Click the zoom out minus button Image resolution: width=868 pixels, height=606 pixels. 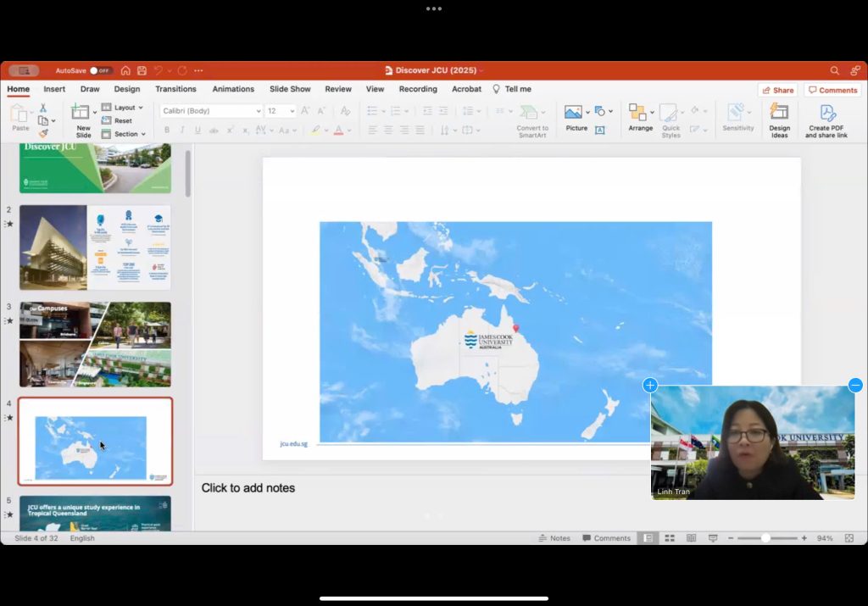(x=730, y=538)
